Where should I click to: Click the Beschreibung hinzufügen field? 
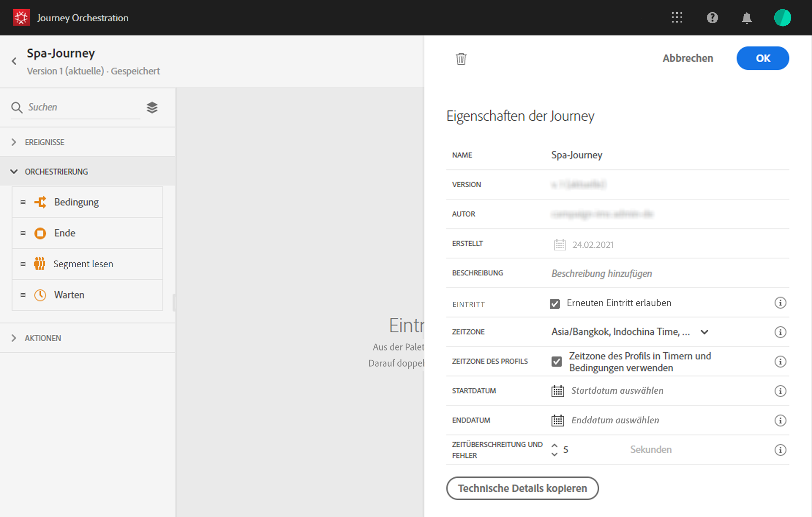[x=602, y=274]
